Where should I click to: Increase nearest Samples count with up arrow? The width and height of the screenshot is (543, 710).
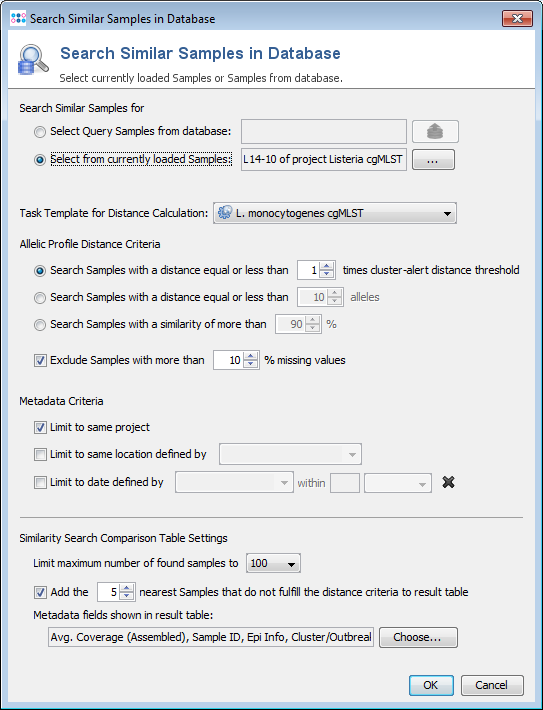(x=127, y=588)
